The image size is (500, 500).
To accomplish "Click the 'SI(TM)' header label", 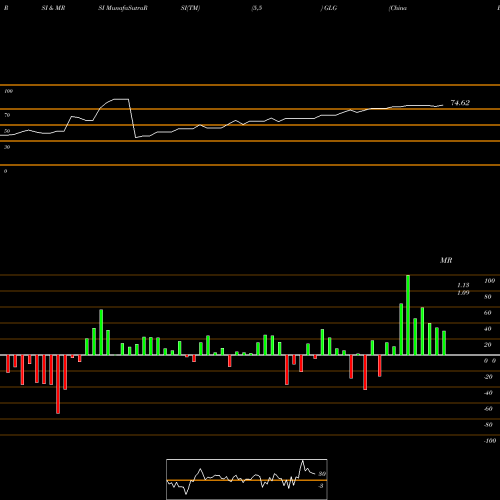I will (190, 8).
